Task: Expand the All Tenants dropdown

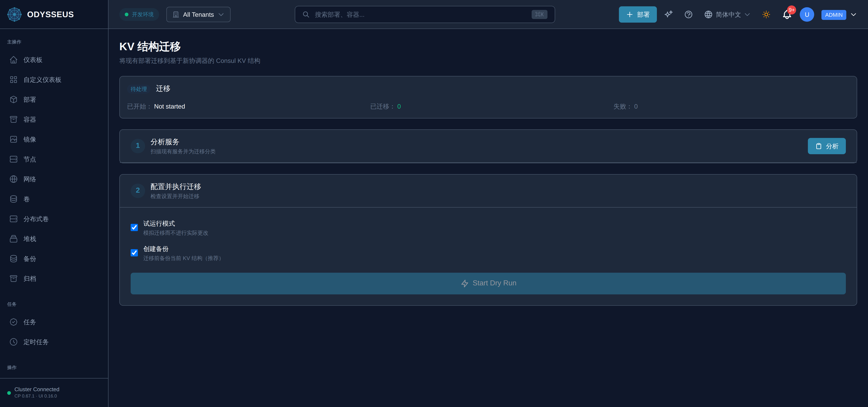Action: (198, 14)
